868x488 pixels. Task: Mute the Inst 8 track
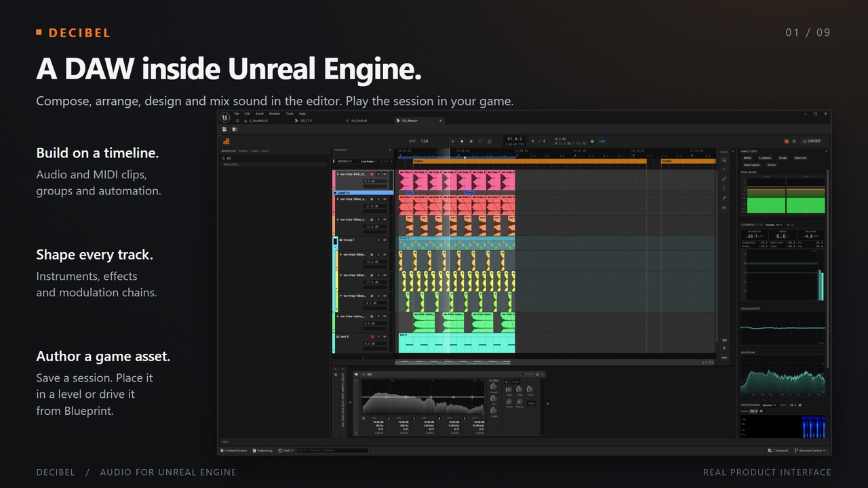pos(384,336)
